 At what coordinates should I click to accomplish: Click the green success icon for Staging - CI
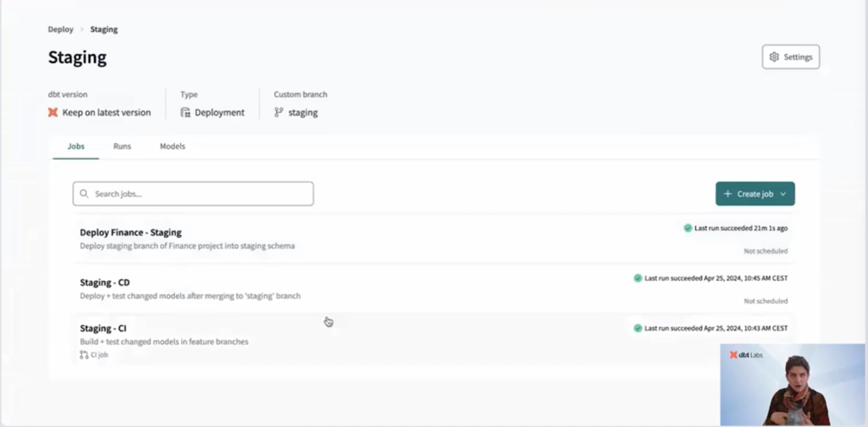637,328
